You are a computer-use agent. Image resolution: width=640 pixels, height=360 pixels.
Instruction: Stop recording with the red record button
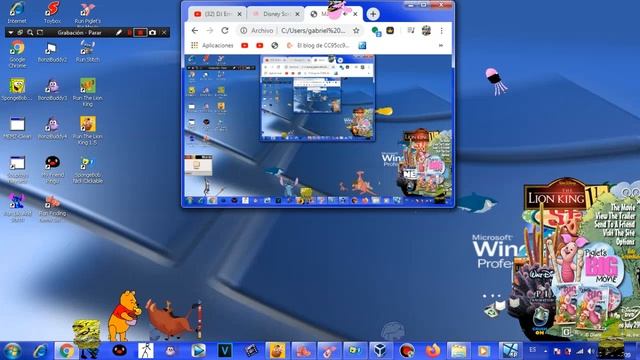[x=140, y=32]
